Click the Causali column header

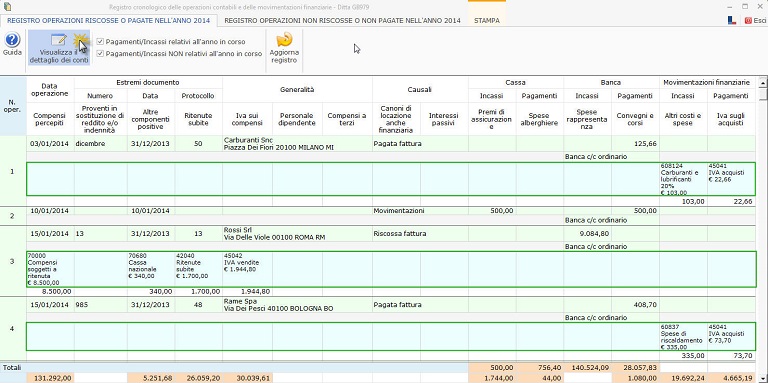pyautogui.click(x=420, y=90)
